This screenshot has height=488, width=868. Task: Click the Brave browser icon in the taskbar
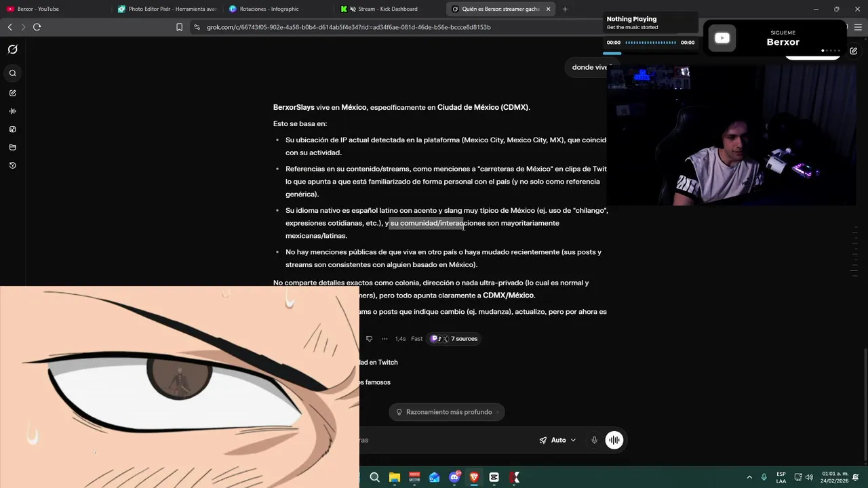click(x=474, y=478)
